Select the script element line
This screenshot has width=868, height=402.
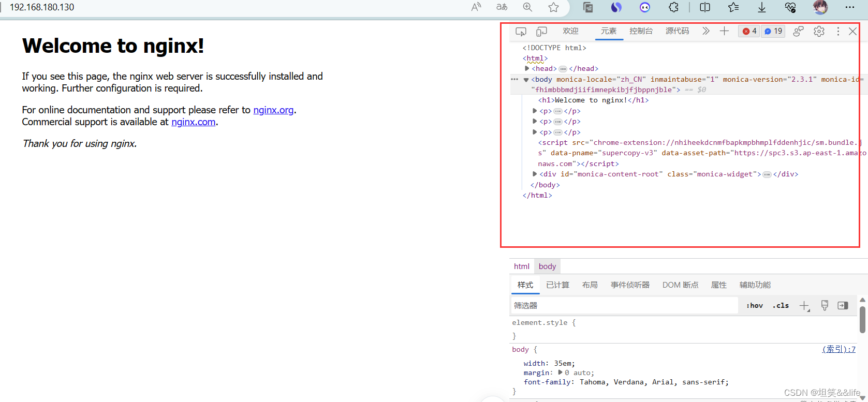702,153
